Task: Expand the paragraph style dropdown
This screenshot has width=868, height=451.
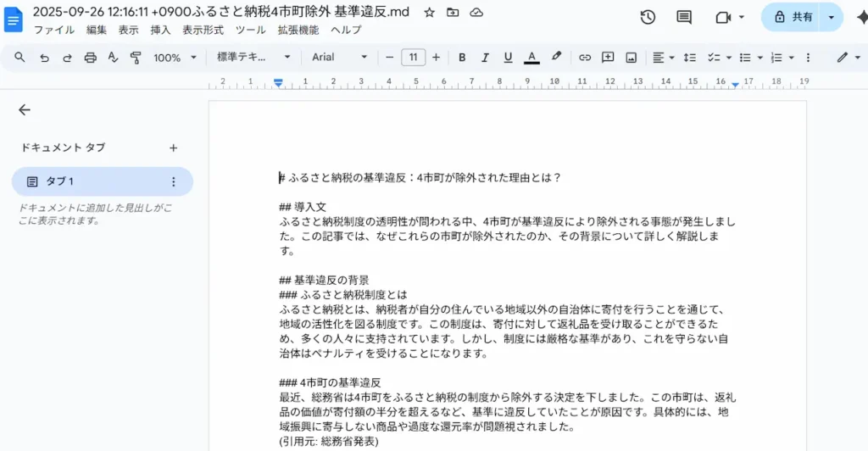Action: pyautogui.click(x=253, y=58)
